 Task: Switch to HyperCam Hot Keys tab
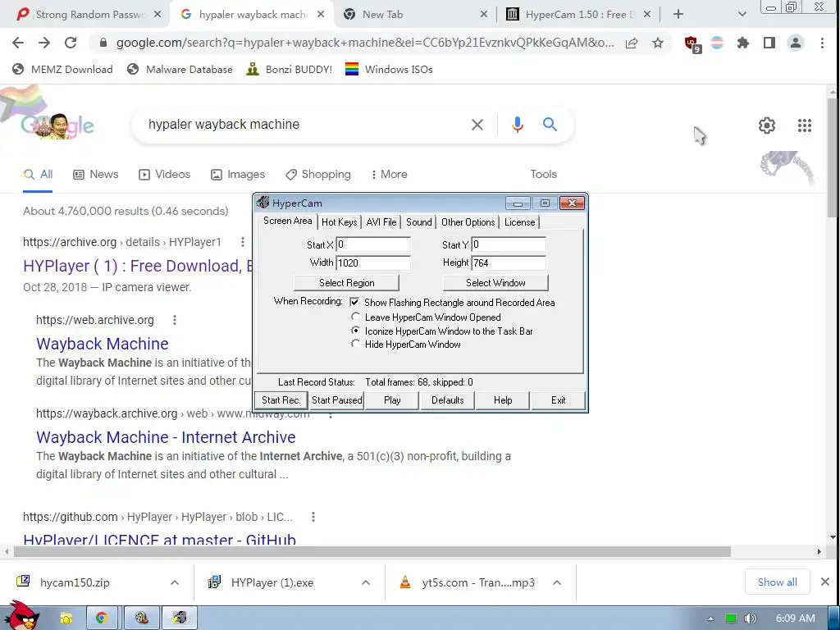[x=339, y=222]
